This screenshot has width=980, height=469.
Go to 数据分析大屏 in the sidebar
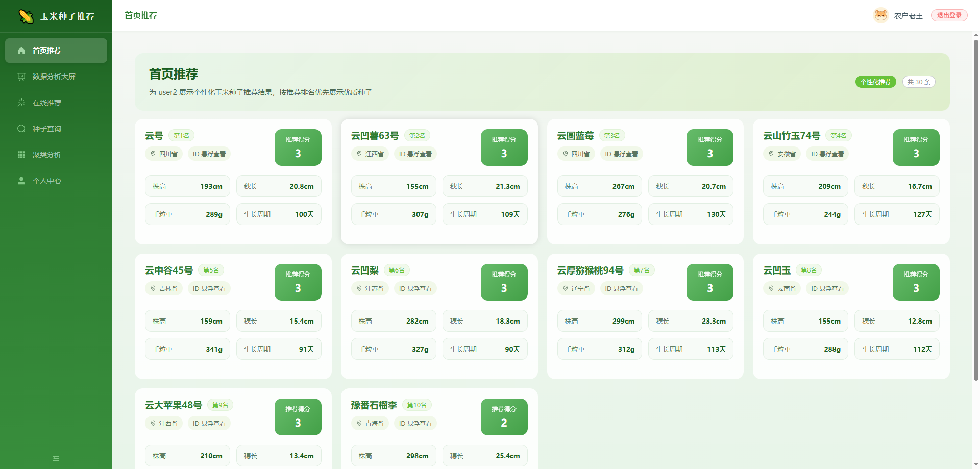pos(56,77)
